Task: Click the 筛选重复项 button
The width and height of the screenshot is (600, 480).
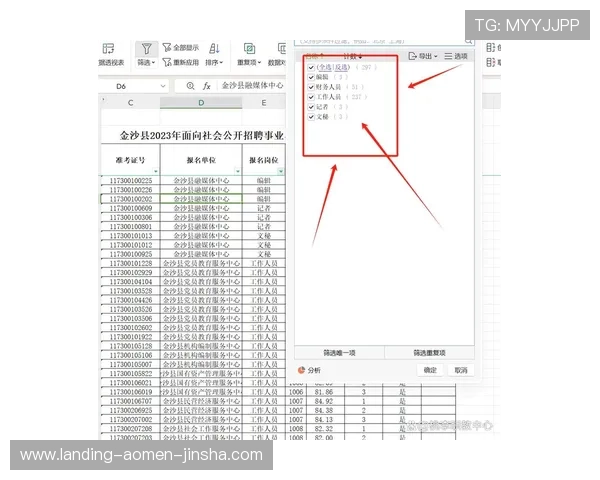Action: 429,353
